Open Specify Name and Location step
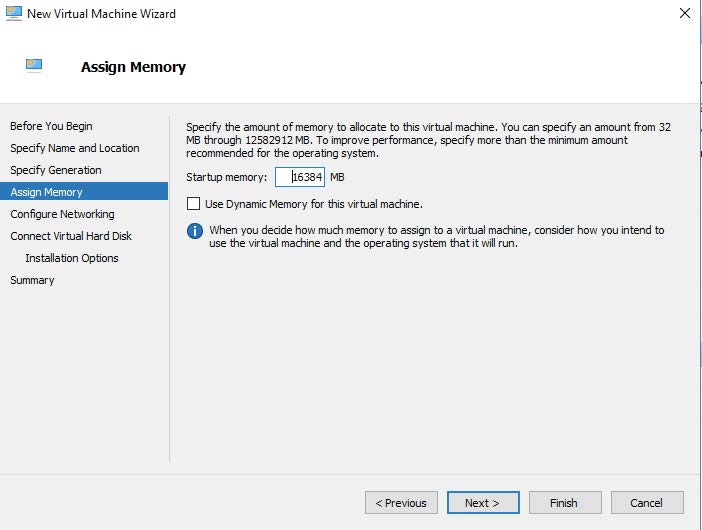The height and width of the screenshot is (530, 702). click(x=75, y=148)
